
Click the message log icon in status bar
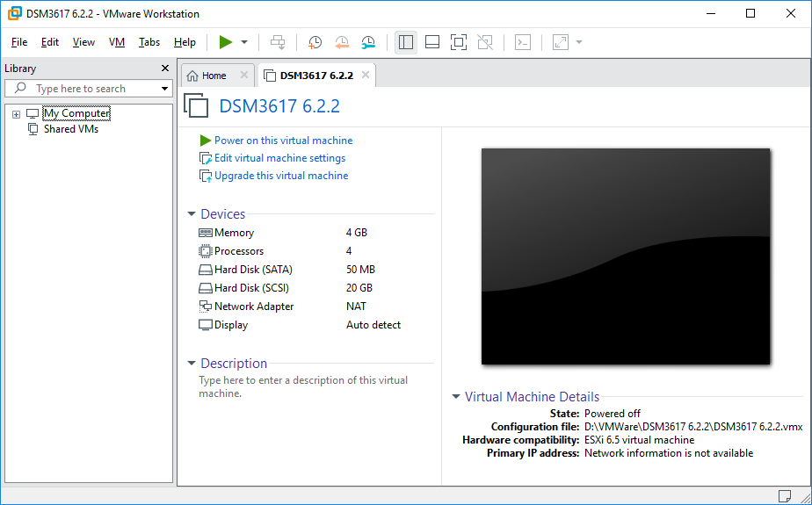(x=785, y=495)
